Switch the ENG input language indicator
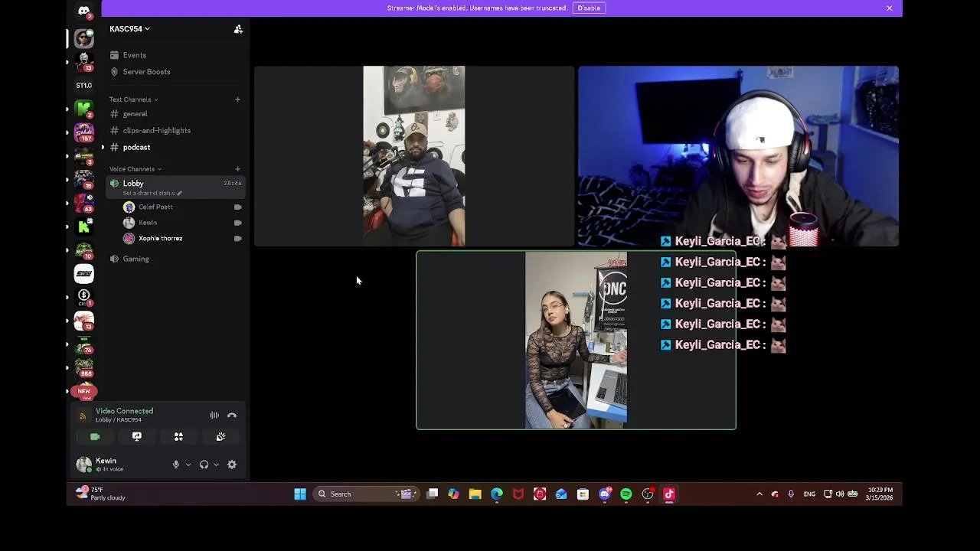The width and height of the screenshot is (980, 551). tap(809, 494)
